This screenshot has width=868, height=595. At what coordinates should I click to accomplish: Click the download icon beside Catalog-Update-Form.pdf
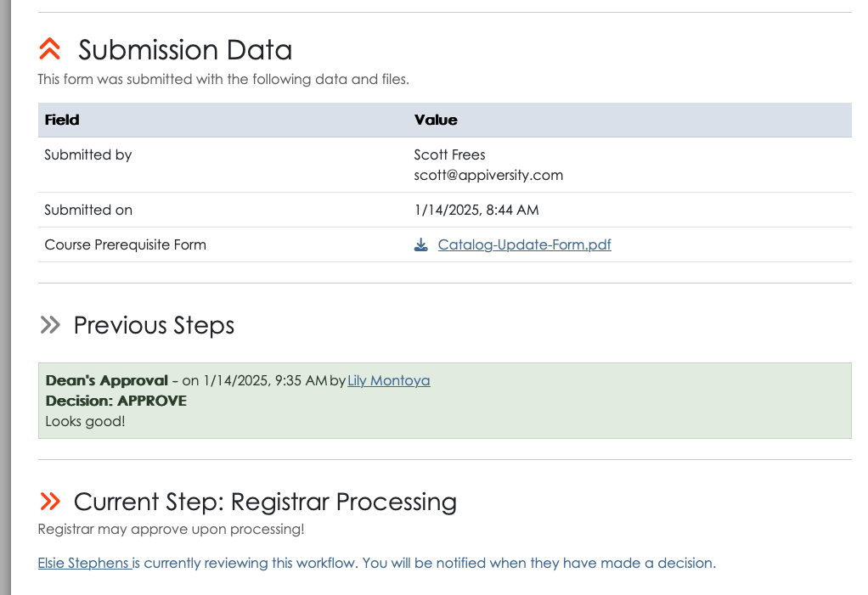click(x=420, y=244)
